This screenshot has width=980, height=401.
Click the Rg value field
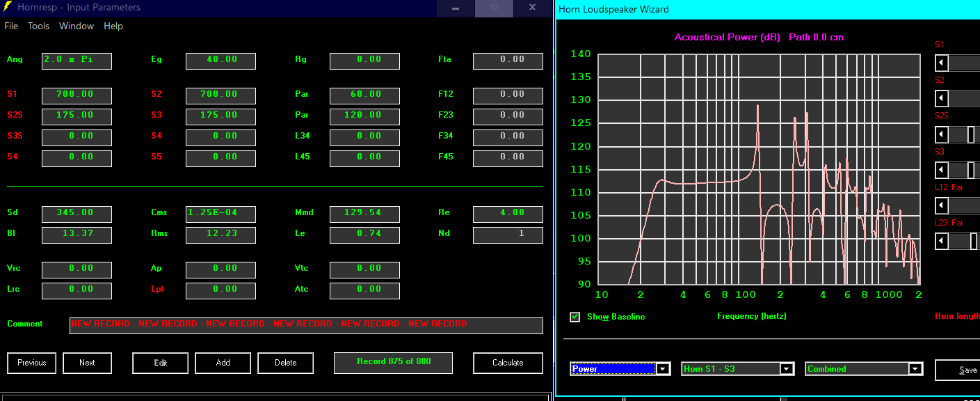point(364,61)
